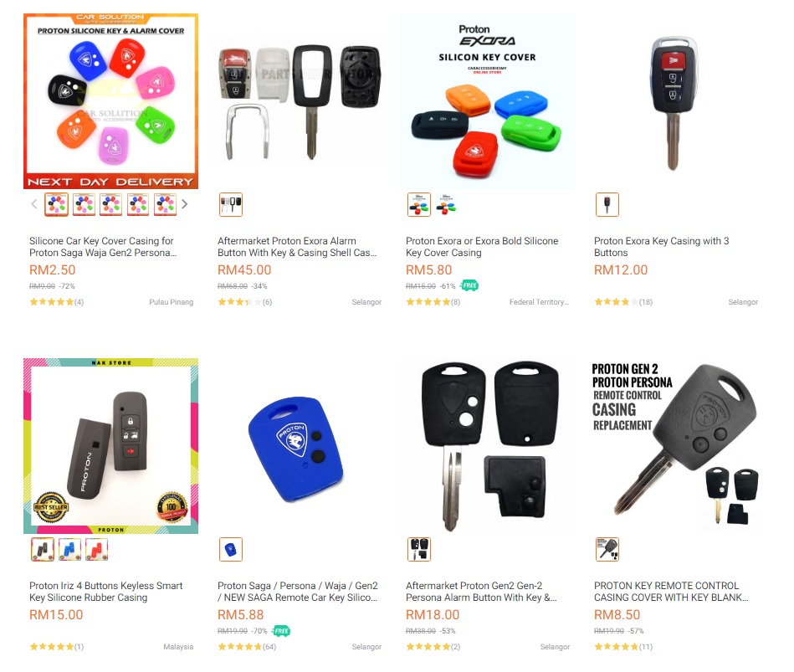The image size is (794, 672).
Task: Click the star rating with 18 reviews
Action: coord(622,302)
